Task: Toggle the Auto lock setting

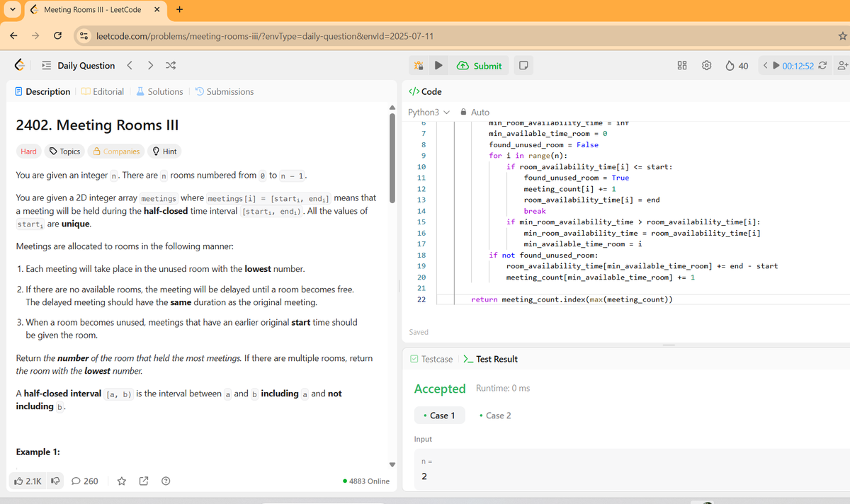Action: 475,112
